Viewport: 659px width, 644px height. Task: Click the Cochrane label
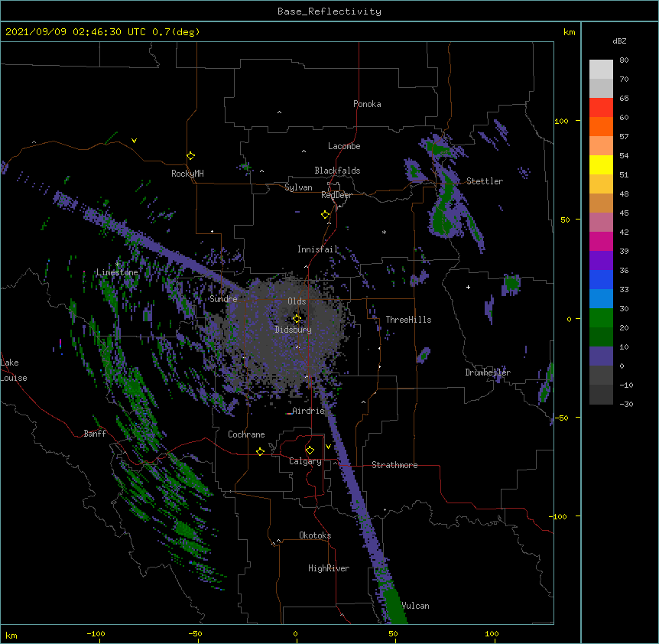click(246, 434)
